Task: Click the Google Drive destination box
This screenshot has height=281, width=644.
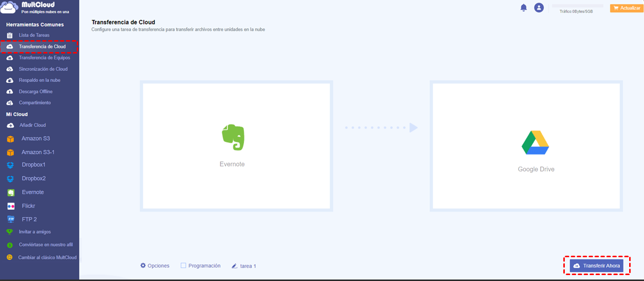Action: pyautogui.click(x=526, y=146)
